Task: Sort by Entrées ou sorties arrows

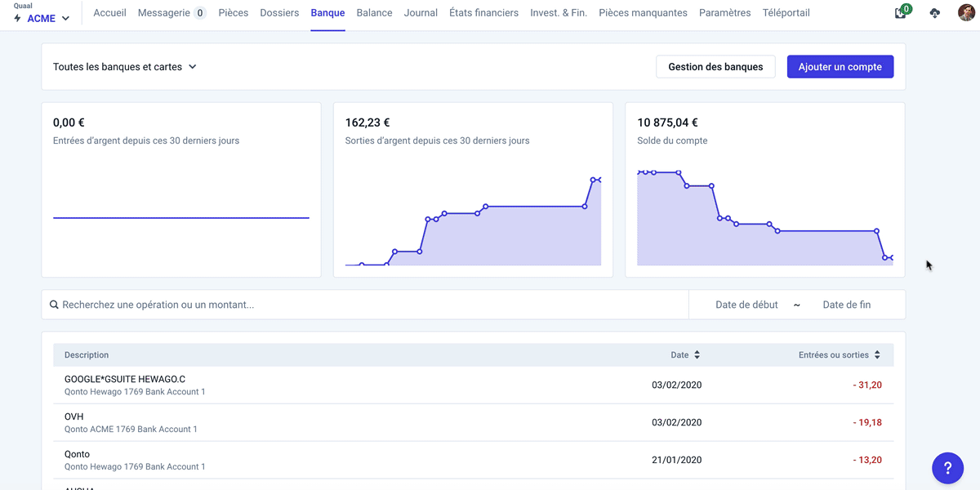Action: click(x=877, y=355)
